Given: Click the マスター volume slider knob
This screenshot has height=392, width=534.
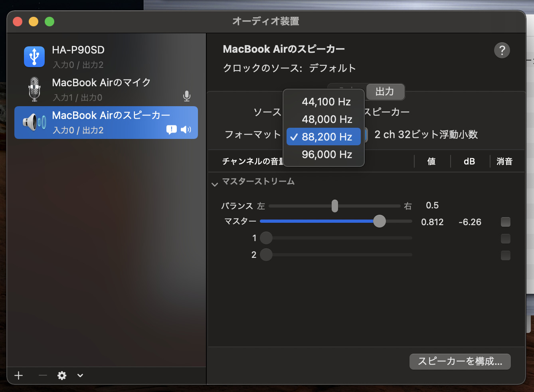Looking at the screenshot, I should coord(379,221).
